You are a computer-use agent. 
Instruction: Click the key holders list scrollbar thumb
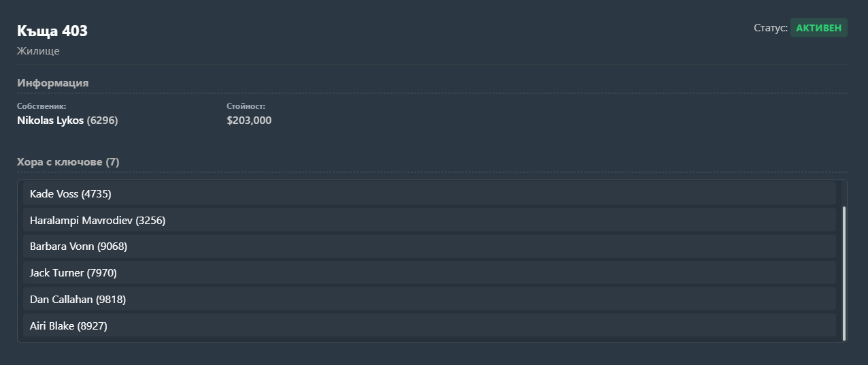pyautogui.click(x=844, y=273)
